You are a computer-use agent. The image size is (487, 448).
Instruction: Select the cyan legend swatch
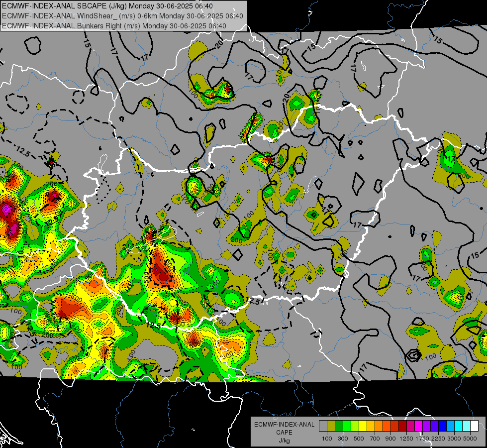(459, 426)
